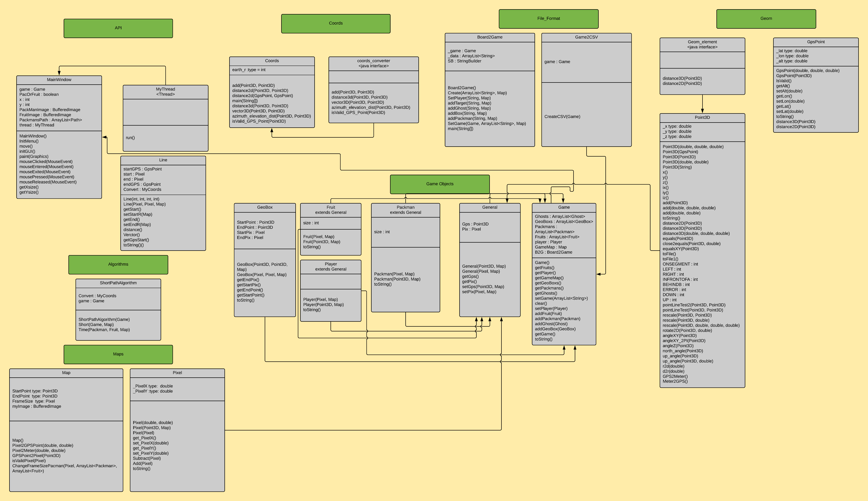Image resolution: width=868 pixels, height=501 pixels.
Task: Click the File_Format green header box
Action: click(549, 19)
